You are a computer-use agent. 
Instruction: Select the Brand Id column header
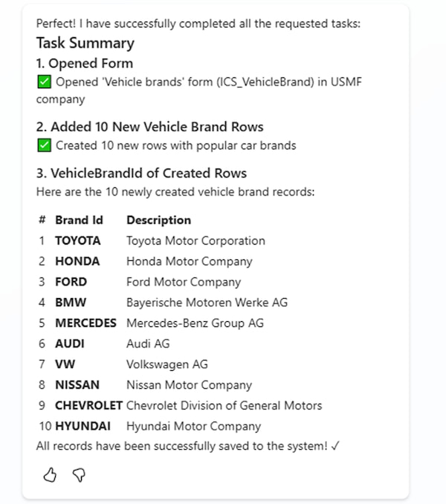coord(79,220)
